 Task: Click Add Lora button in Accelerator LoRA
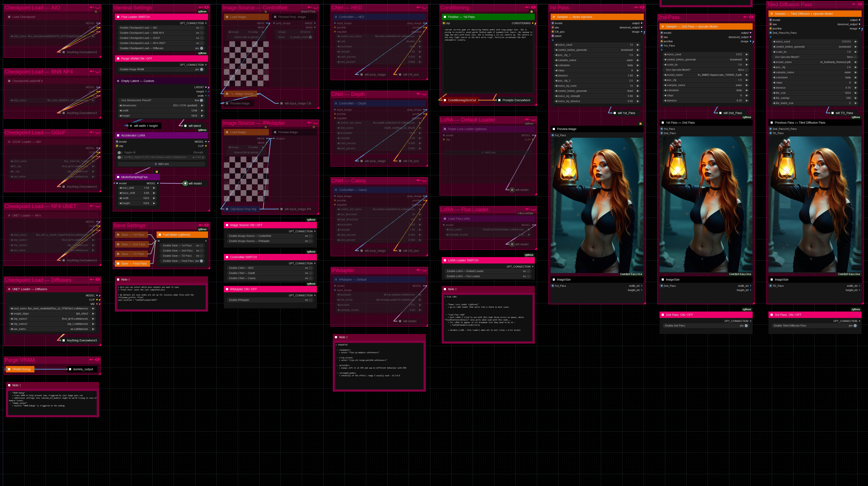[x=161, y=164]
